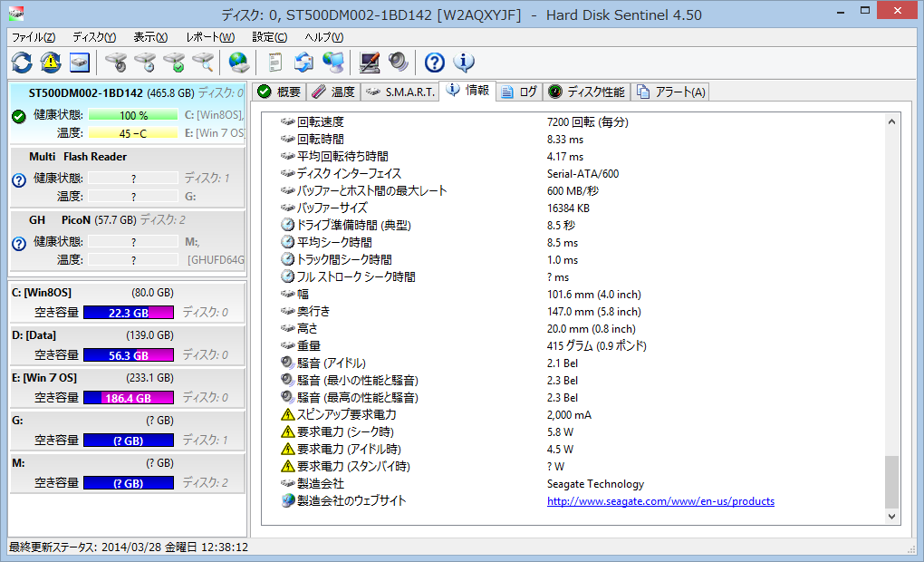Click the unknown status icon for Multi Flash Reader
The height and width of the screenshot is (562, 924).
point(19,179)
